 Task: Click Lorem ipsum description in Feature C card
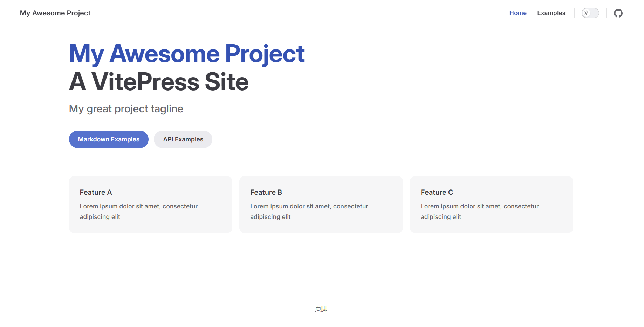pos(480,212)
